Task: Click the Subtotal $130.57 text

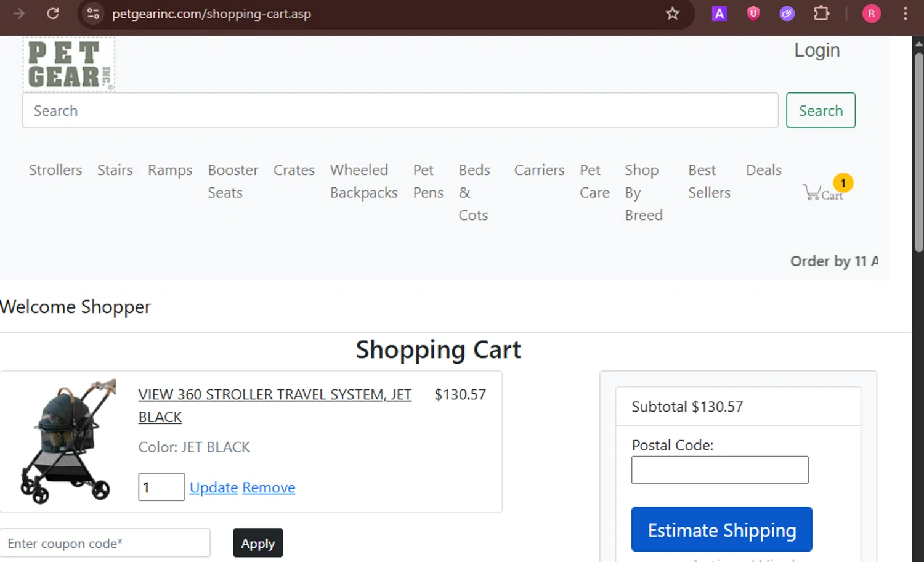Action: (687, 407)
